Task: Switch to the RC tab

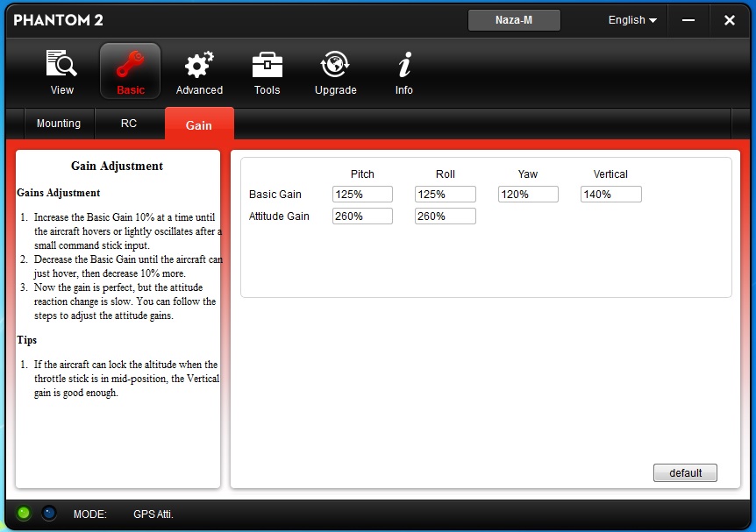Action: [x=129, y=124]
